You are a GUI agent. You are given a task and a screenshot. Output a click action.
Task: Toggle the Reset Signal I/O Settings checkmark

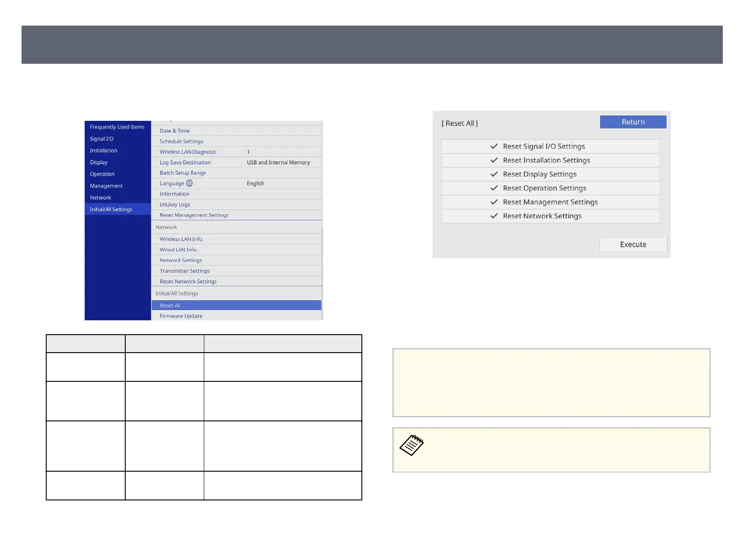tap(494, 146)
